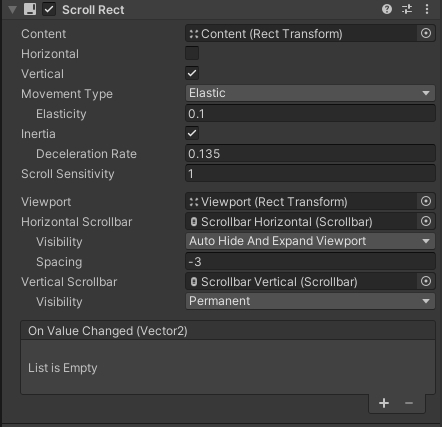Open Movement Type Elastic dropdown
Screen dimensions: 442x427
click(x=310, y=93)
